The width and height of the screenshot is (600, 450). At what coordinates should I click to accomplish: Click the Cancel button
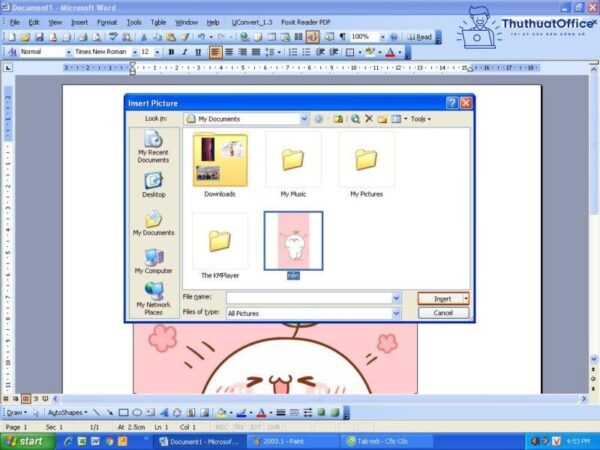[x=443, y=313]
